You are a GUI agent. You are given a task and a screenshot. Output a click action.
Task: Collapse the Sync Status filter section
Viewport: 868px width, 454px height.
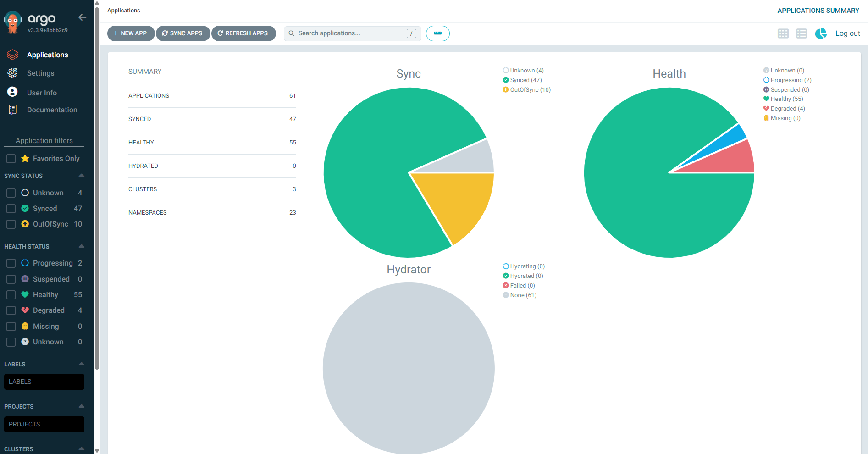coord(82,176)
